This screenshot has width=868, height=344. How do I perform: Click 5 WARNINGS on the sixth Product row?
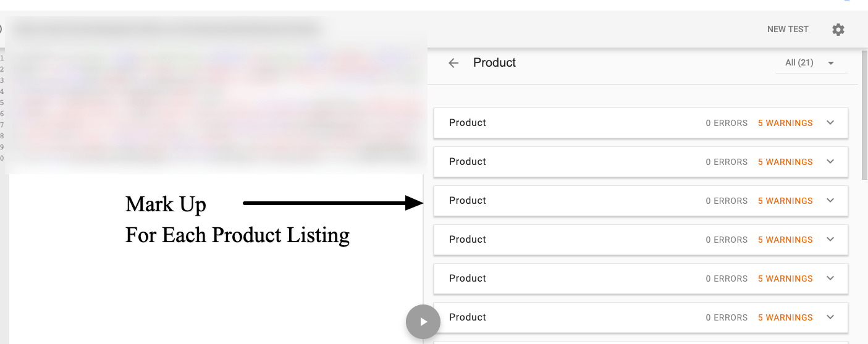click(x=785, y=317)
